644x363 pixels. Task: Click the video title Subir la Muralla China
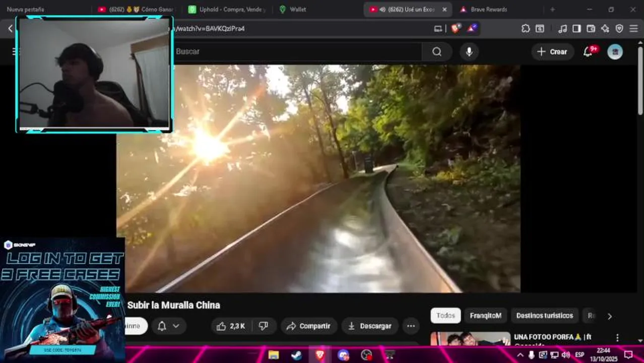174,305
